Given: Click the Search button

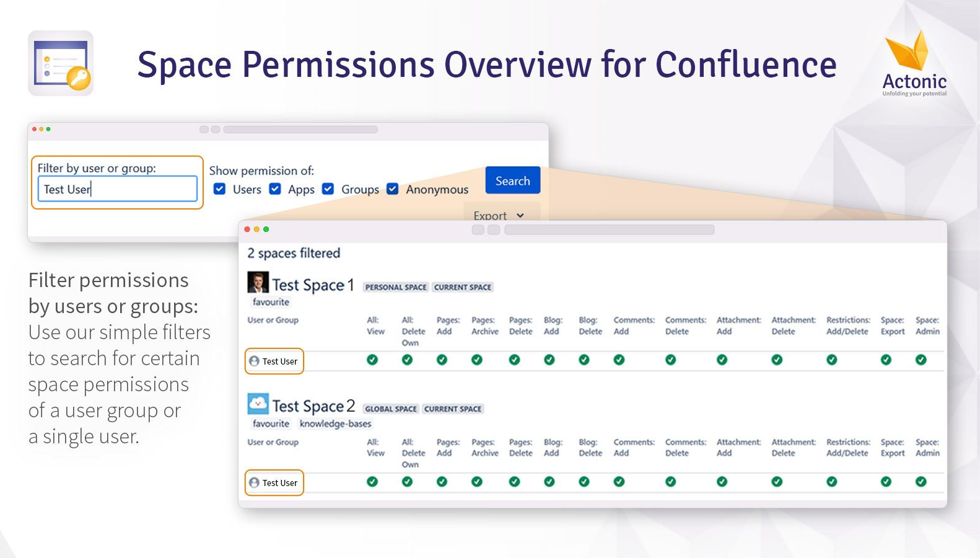Looking at the screenshot, I should click(513, 180).
